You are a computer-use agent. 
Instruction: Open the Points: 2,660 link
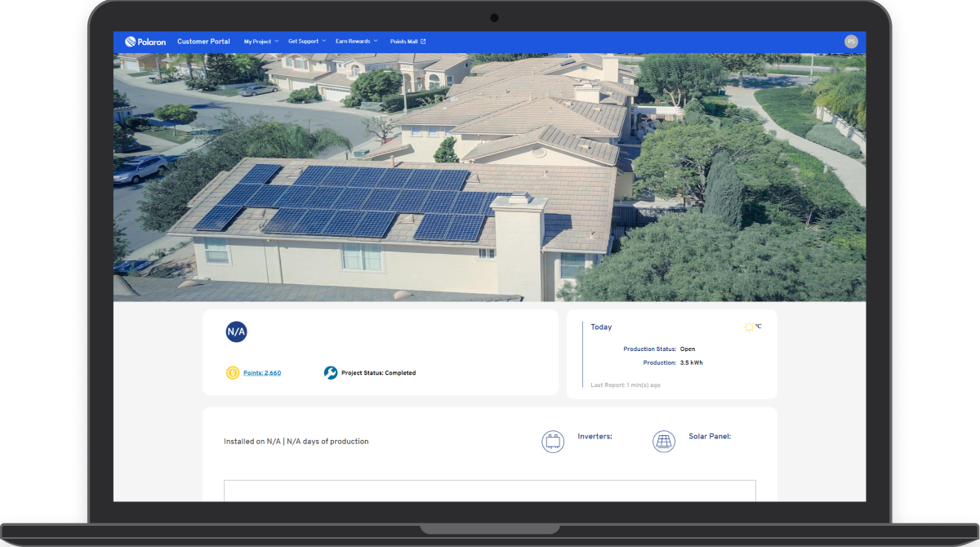pyautogui.click(x=262, y=373)
